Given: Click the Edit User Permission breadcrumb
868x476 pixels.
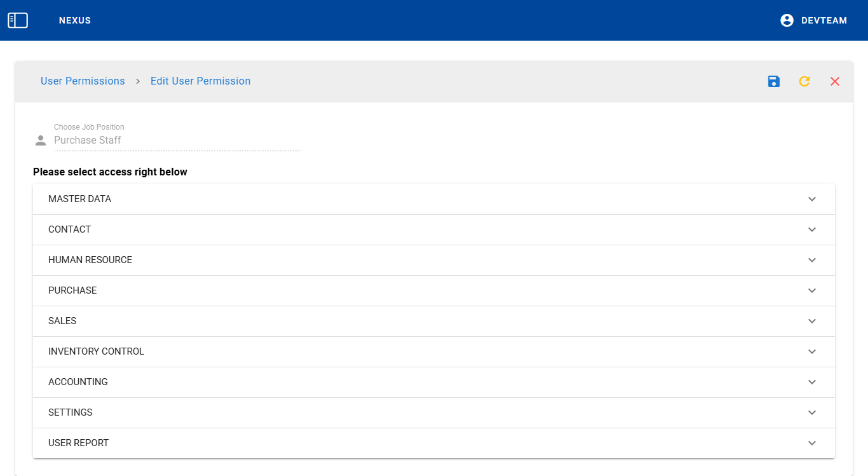Looking at the screenshot, I should pyautogui.click(x=200, y=81).
